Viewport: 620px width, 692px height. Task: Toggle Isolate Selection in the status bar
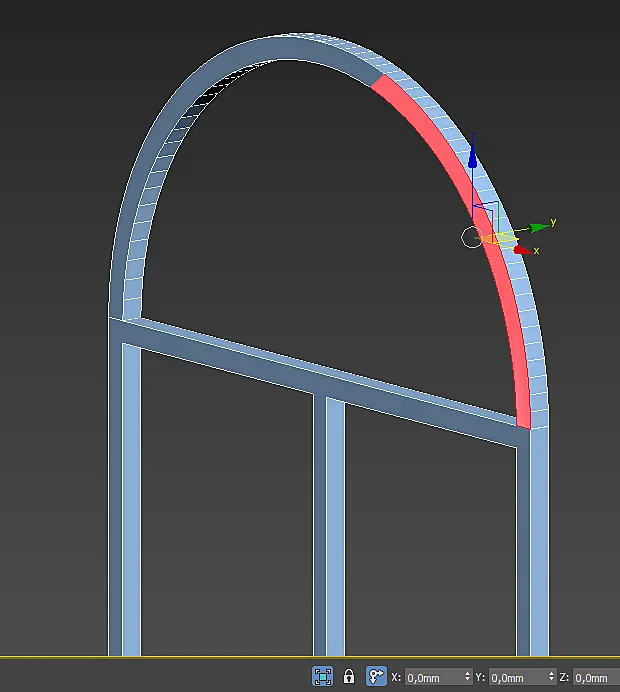[x=323, y=676]
